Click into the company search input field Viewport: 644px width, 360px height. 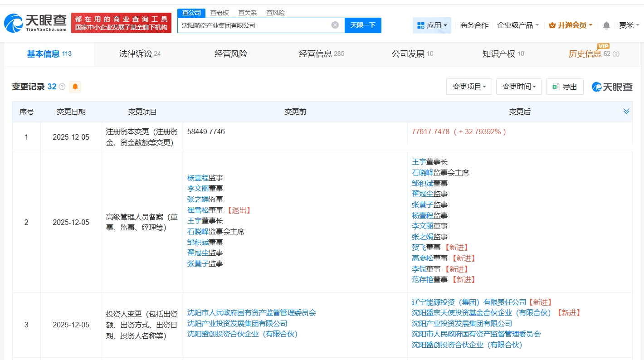[254, 25]
